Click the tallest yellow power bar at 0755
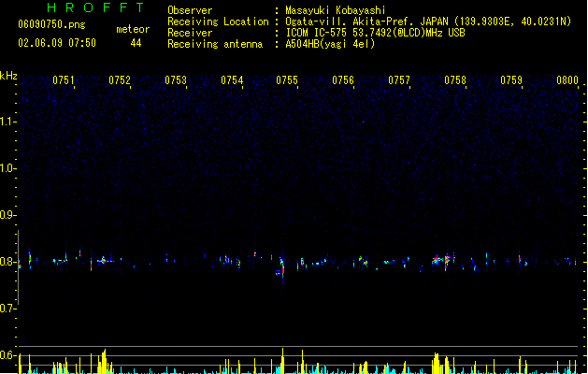This screenshot has width=588, height=374. (282, 361)
